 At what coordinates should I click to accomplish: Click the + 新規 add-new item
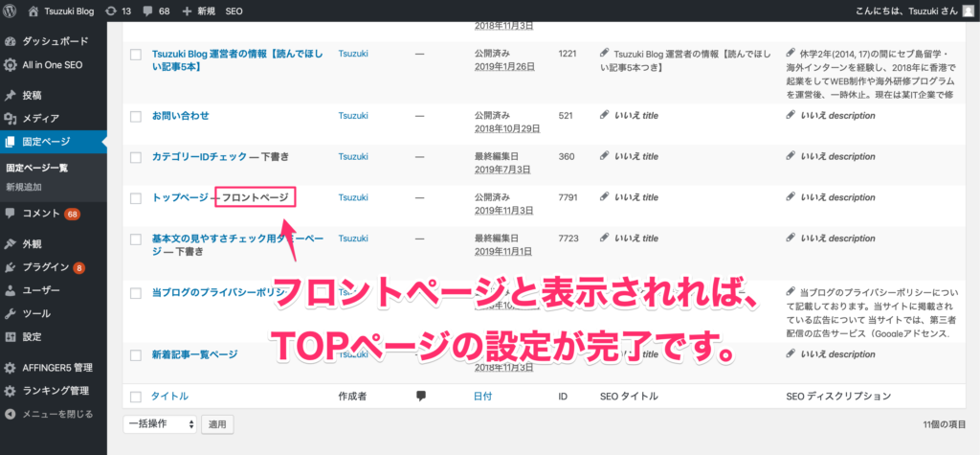coord(199,11)
